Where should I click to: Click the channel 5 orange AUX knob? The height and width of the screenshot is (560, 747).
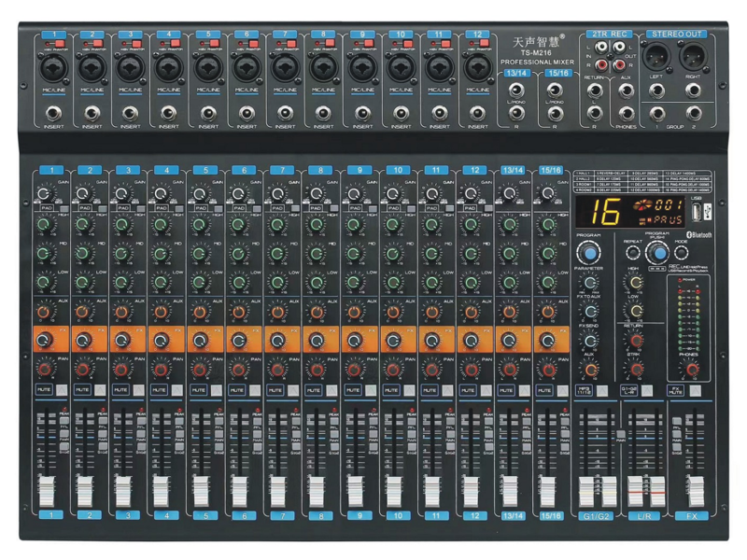(x=201, y=312)
